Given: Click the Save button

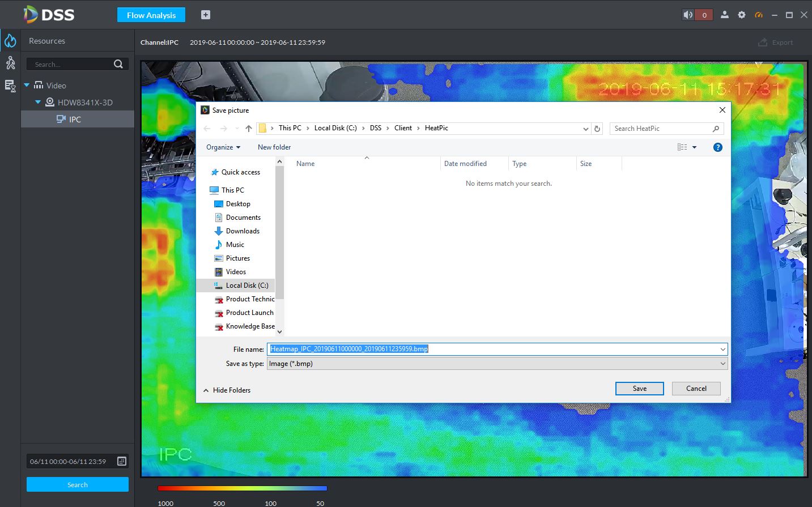Looking at the screenshot, I should (x=639, y=389).
